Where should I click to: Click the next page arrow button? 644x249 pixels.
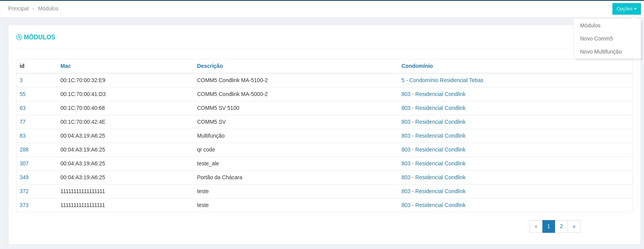(574, 226)
